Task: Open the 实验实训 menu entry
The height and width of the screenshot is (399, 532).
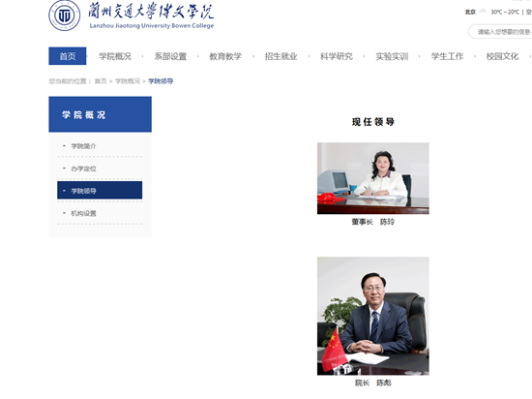Action: (x=392, y=56)
